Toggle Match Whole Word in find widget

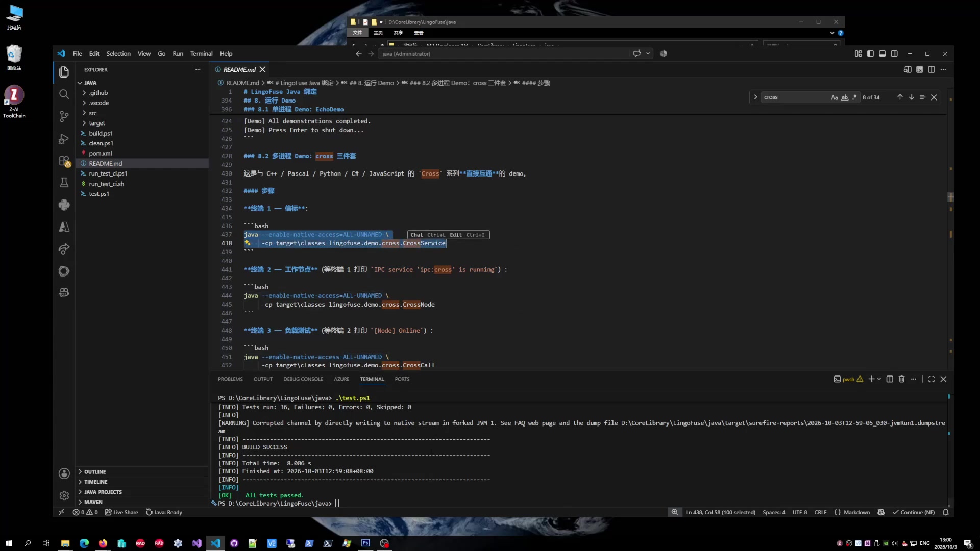tap(844, 97)
